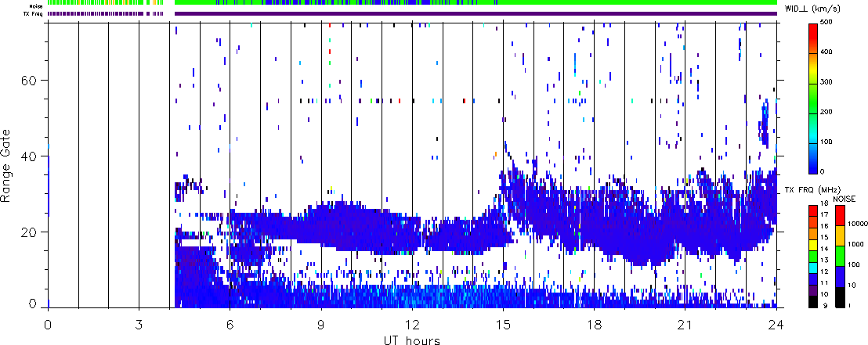This screenshot has width=868, height=345.
Task: Click x-axis tick label 9
Action: click(321, 325)
